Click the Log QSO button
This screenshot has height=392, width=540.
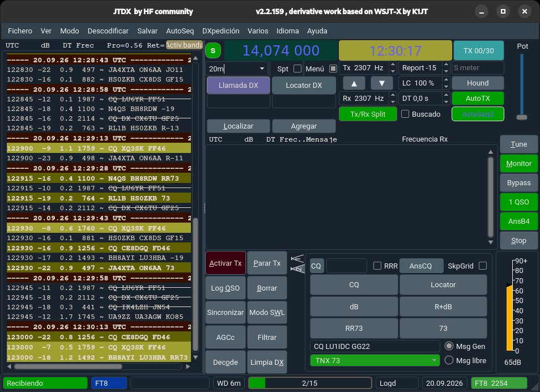coord(226,288)
